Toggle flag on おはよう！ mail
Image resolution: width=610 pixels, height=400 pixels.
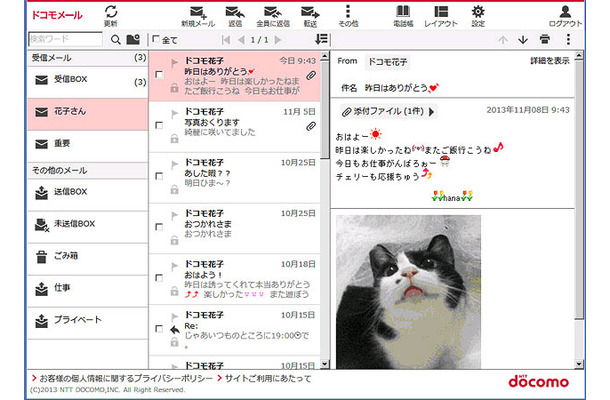pos(174,267)
